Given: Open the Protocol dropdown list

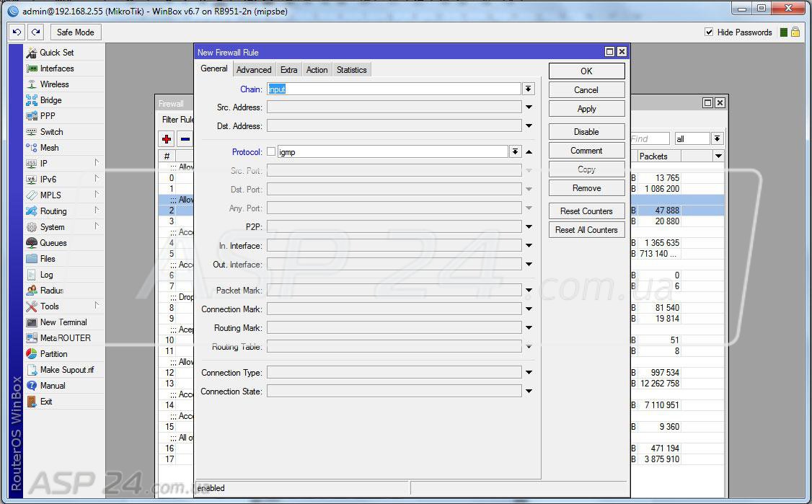Looking at the screenshot, I should (x=515, y=152).
